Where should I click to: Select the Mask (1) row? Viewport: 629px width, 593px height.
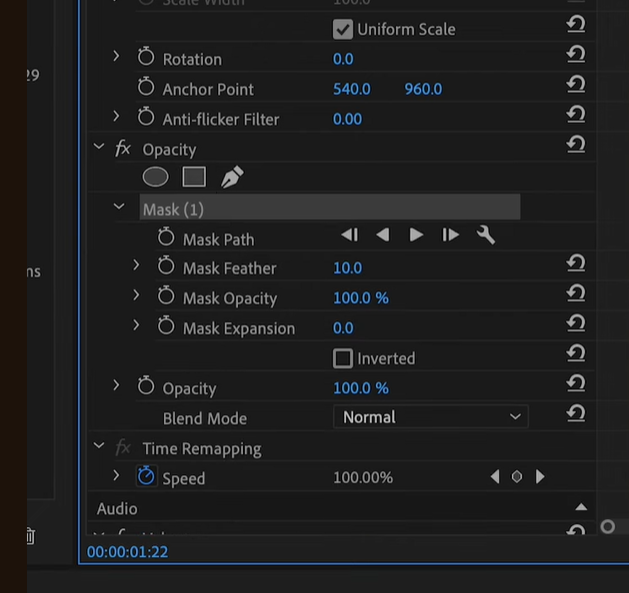pos(330,207)
